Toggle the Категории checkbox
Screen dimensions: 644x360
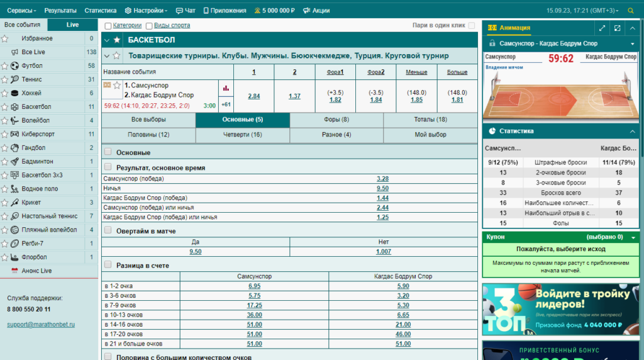108,26
